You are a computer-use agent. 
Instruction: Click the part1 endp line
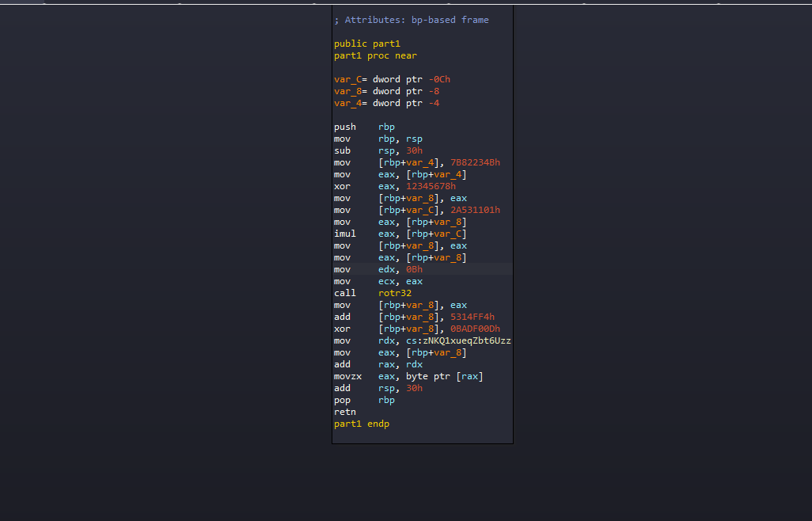pyautogui.click(x=361, y=424)
